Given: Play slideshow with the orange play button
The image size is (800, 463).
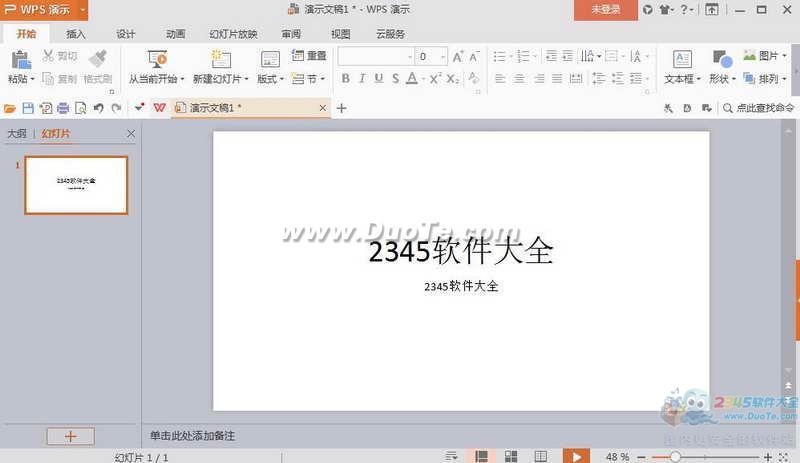Looking at the screenshot, I should pos(577,456).
